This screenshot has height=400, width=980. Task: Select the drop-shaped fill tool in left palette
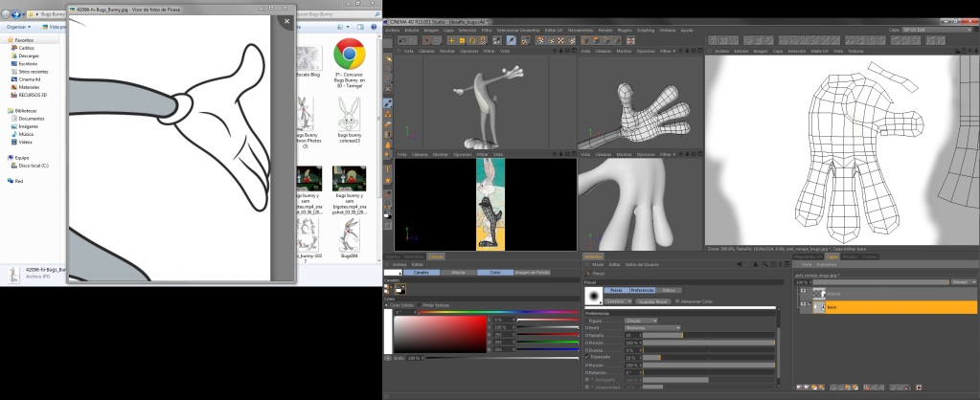(388, 144)
